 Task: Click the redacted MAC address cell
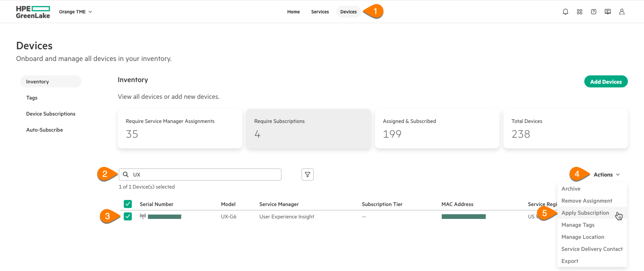tap(464, 217)
